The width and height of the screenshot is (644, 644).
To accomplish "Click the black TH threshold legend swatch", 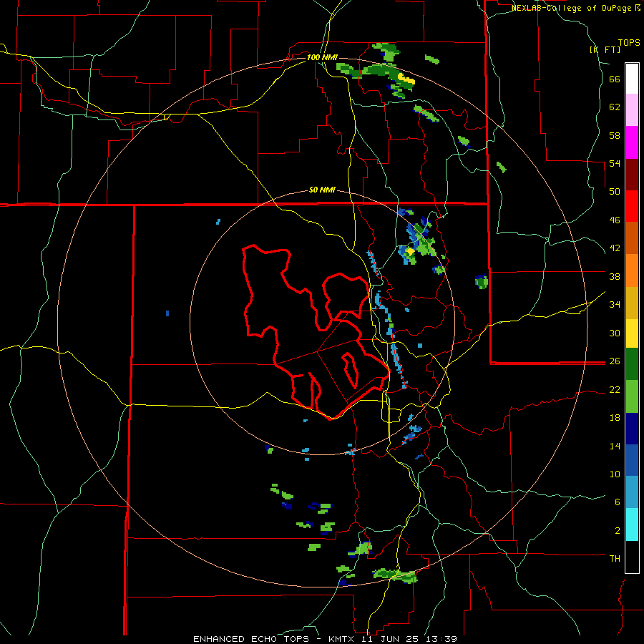I will [632, 557].
